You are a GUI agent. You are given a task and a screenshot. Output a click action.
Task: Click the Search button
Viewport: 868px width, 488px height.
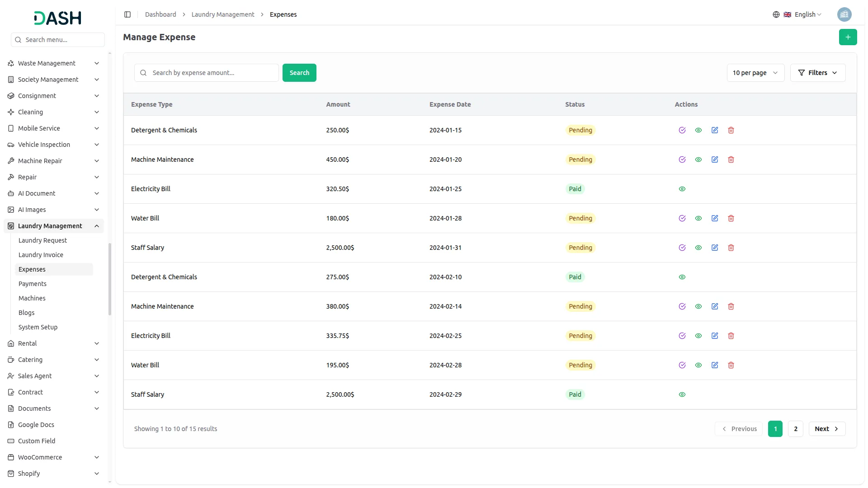[299, 73]
